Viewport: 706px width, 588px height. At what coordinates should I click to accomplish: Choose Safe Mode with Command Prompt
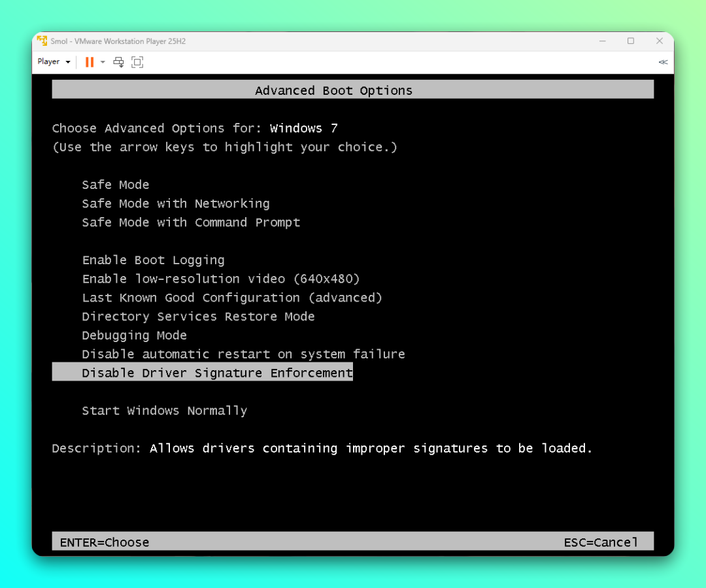coord(191,222)
